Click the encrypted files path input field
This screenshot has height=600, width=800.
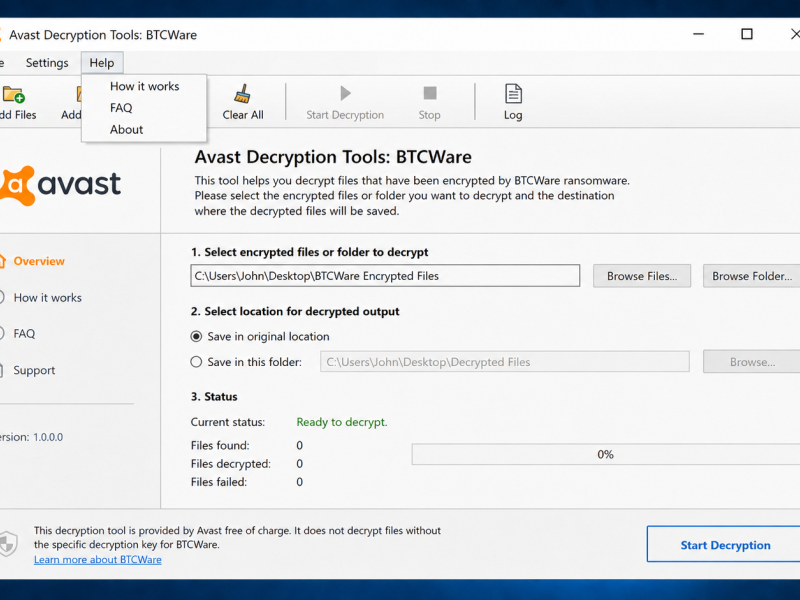[x=385, y=276]
